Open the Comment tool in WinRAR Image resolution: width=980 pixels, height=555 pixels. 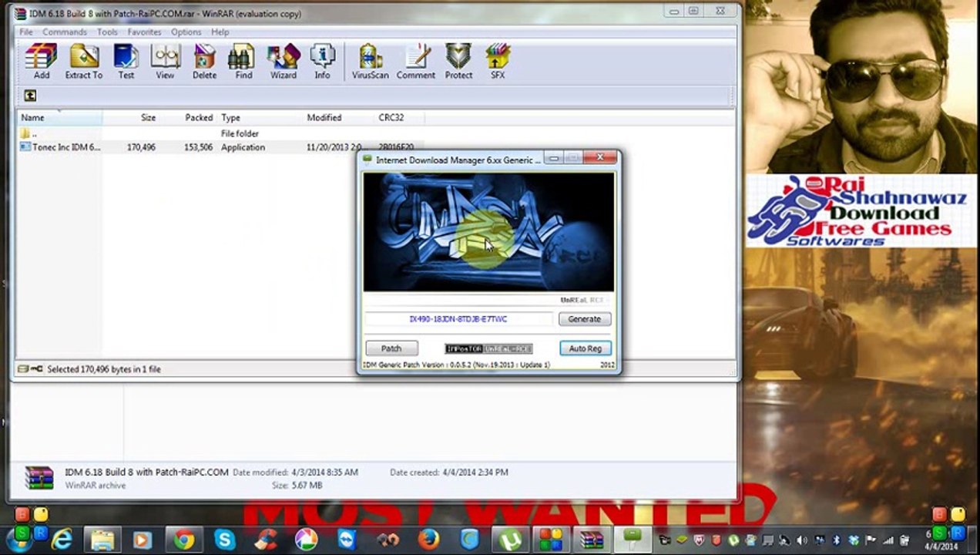[416, 62]
